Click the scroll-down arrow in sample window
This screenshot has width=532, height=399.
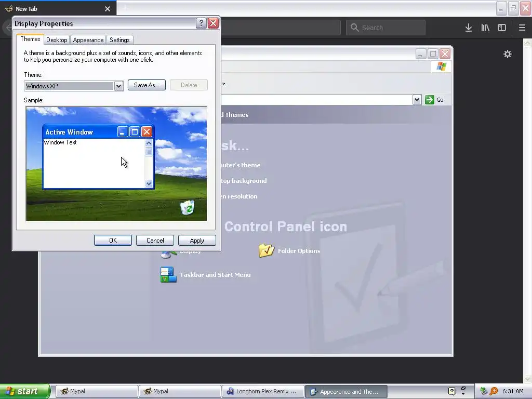pyautogui.click(x=149, y=183)
